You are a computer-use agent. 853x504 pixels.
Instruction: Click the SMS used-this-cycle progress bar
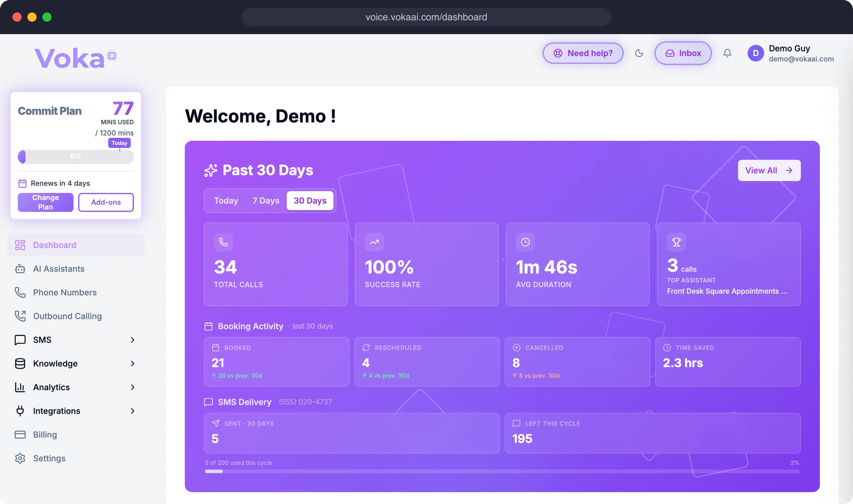[x=502, y=471]
